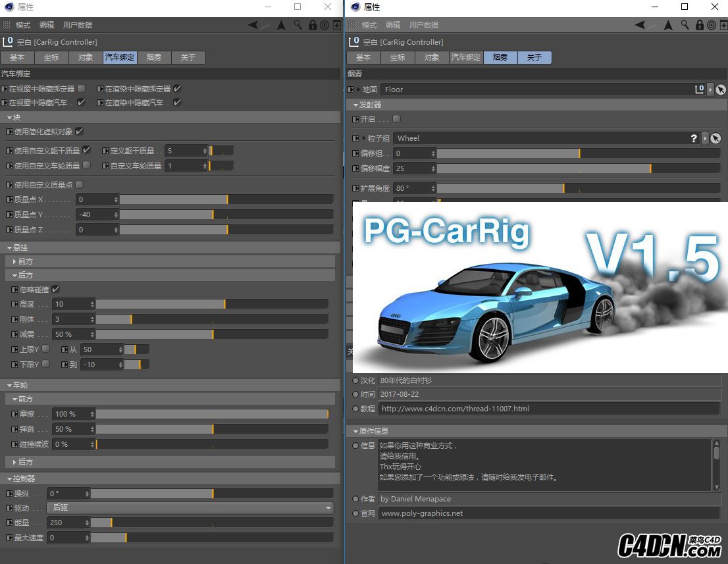728x564 pixels.
Task: Open 编辑 menu in 烟雾 window
Action: (x=393, y=25)
